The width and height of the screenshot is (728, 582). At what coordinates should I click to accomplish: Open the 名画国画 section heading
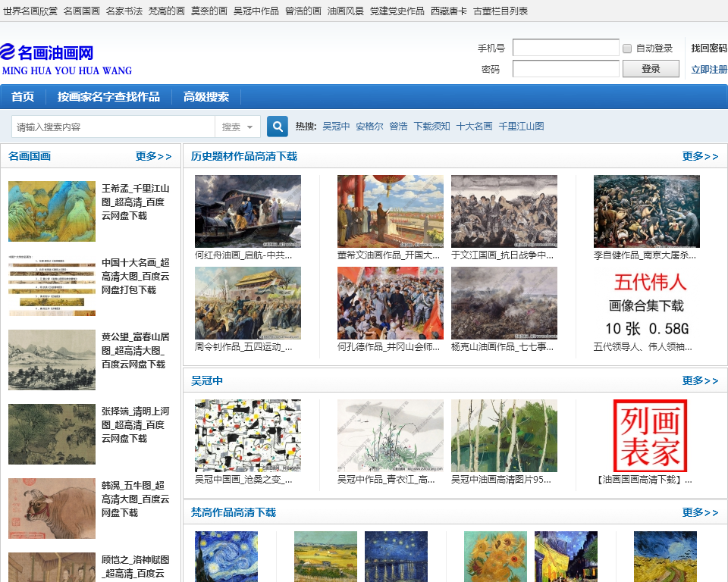click(30, 156)
